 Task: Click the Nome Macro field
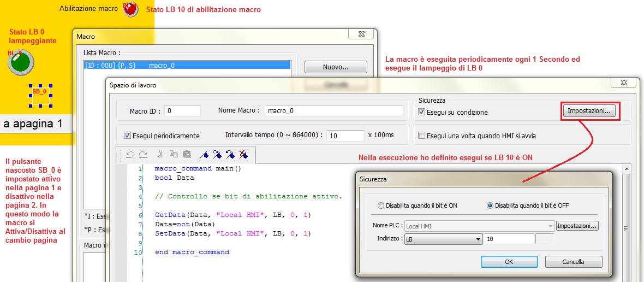pyautogui.click(x=333, y=110)
